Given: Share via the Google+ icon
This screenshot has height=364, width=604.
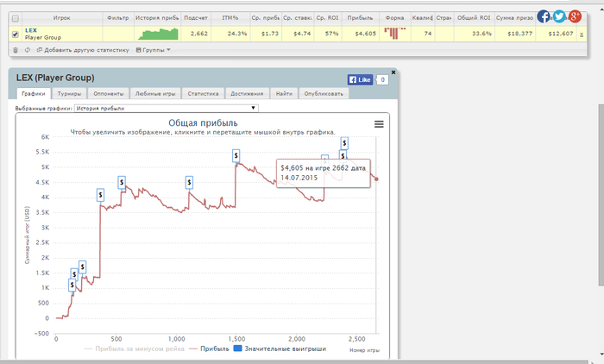Looking at the screenshot, I should point(575,16).
